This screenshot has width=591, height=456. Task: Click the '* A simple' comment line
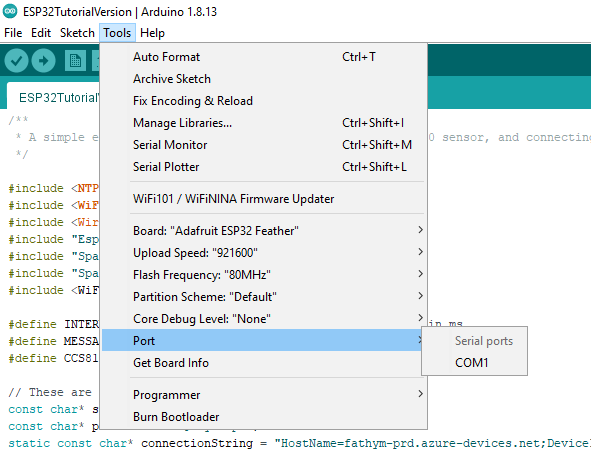pos(57,137)
